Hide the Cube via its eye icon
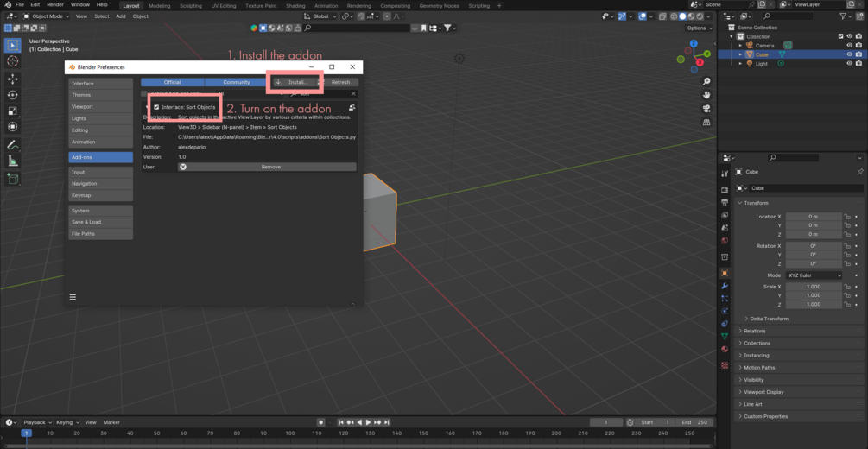Screen dimensions: 868x449 [850, 54]
